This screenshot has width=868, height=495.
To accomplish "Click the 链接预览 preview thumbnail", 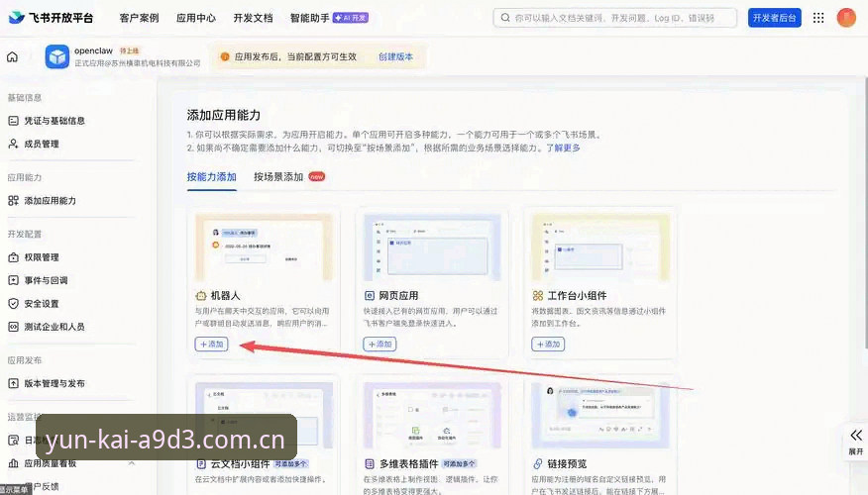I will coord(600,416).
